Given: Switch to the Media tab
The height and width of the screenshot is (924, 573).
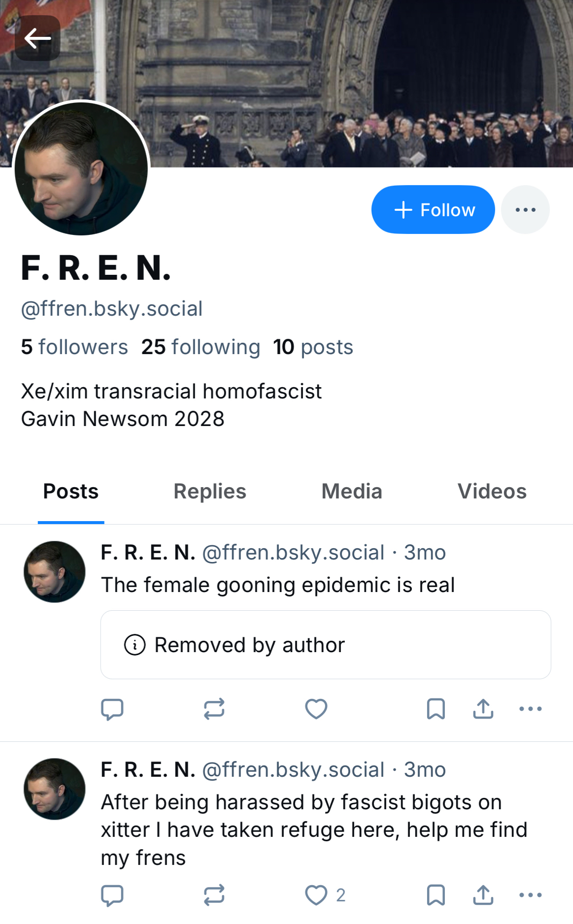Looking at the screenshot, I should 352,492.
